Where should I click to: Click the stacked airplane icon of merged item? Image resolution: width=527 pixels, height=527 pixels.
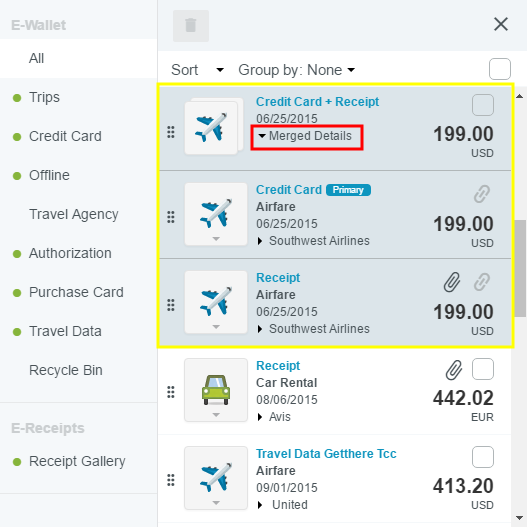(214, 126)
